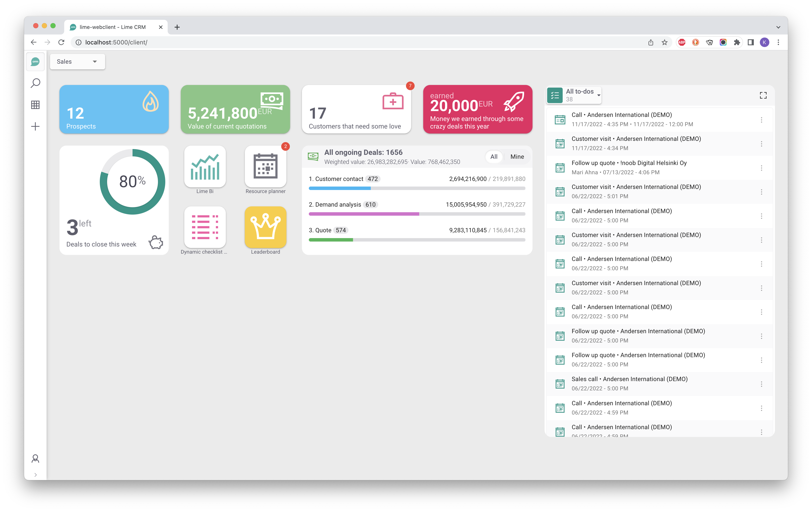Image resolution: width=812 pixels, height=512 pixels.
Task: Open user profile icon in sidebar
Action: tap(35, 458)
